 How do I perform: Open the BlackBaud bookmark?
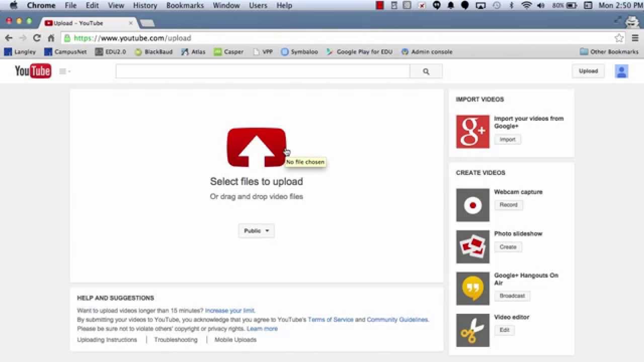[x=153, y=52]
